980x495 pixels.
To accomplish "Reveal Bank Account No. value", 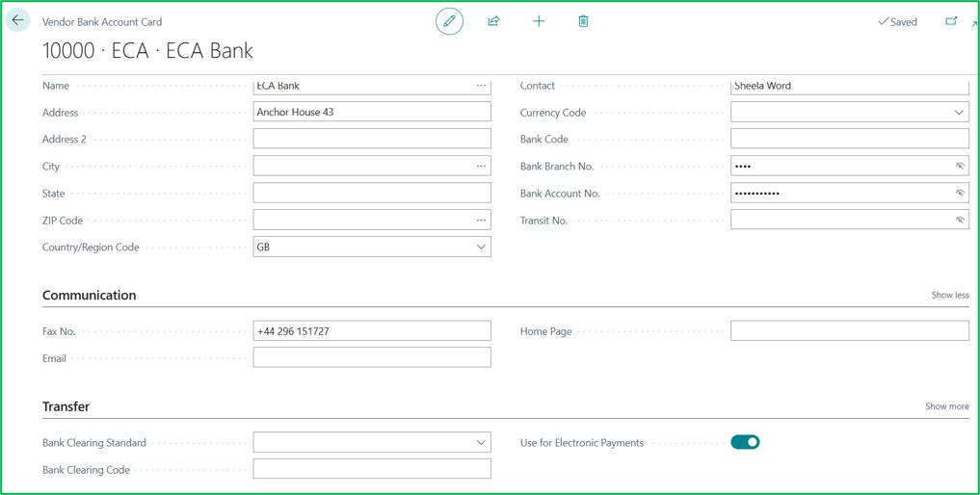I will [960, 194].
